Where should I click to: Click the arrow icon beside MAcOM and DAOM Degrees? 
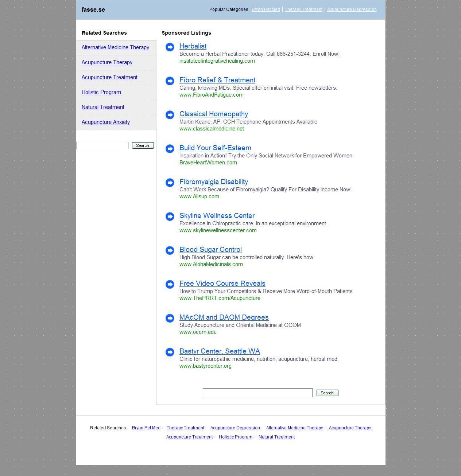170,318
